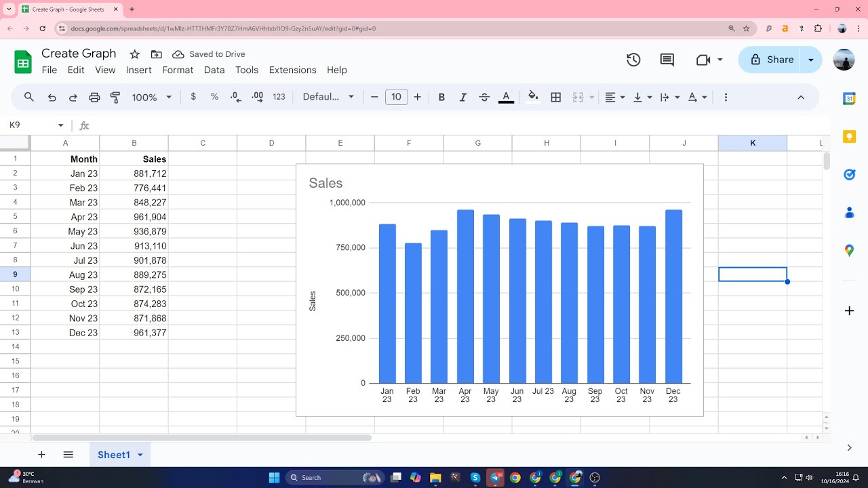Star the Create Graph document

(x=135, y=54)
